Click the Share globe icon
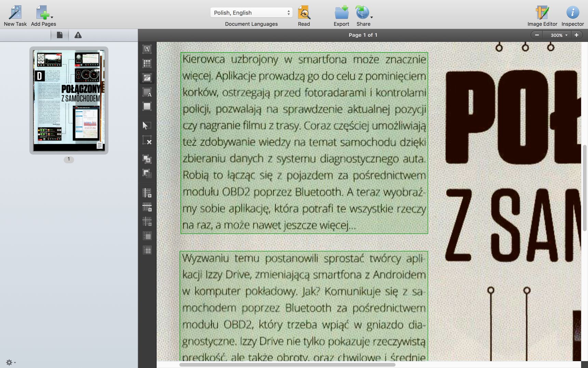The width and height of the screenshot is (588, 368). pyautogui.click(x=362, y=12)
